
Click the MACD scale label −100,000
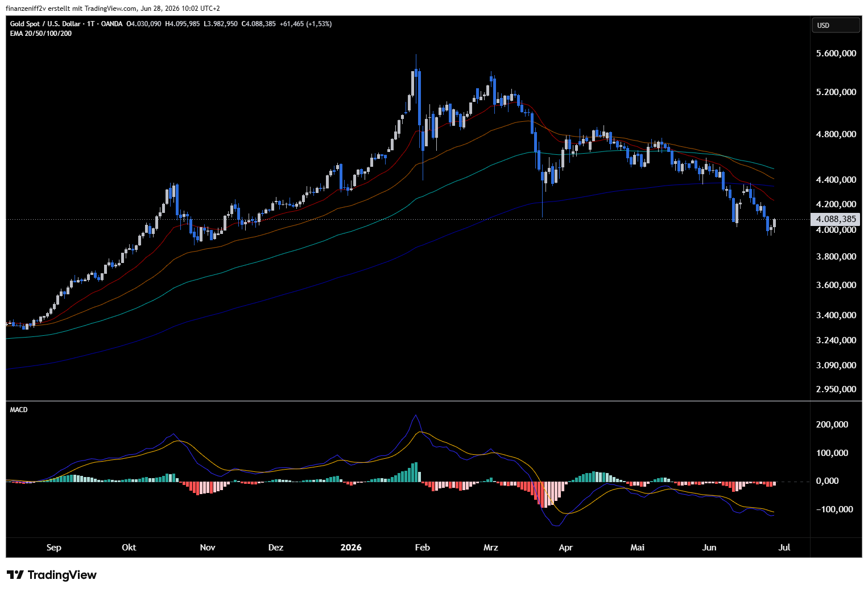834,509
